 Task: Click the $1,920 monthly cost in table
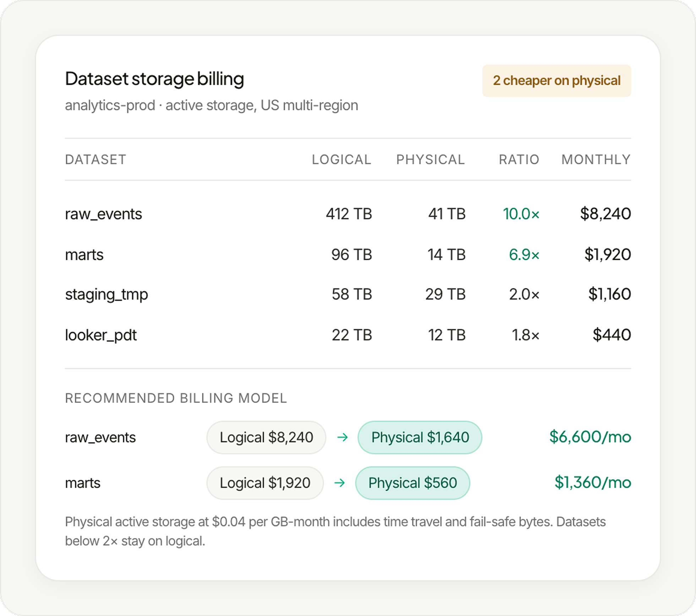tap(608, 255)
